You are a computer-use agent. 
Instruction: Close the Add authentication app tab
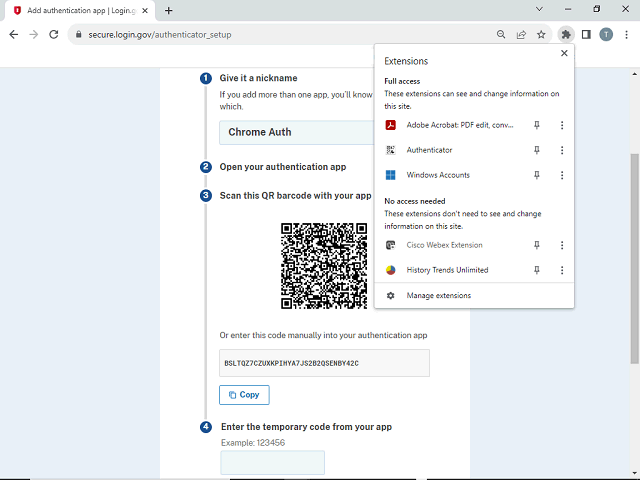[x=145, y=11]
